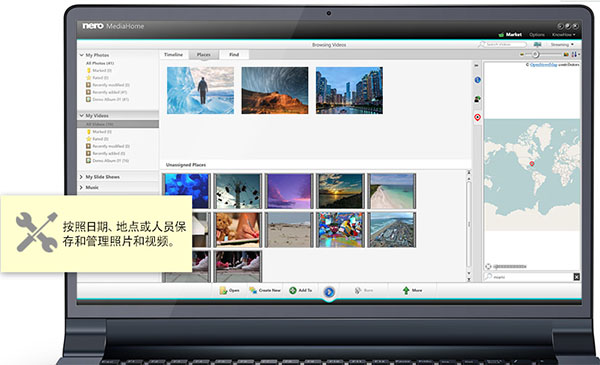This screenshot has width=600, height=365.
Task: Collapse the side panel with minus icon
Action: (477, 65)
